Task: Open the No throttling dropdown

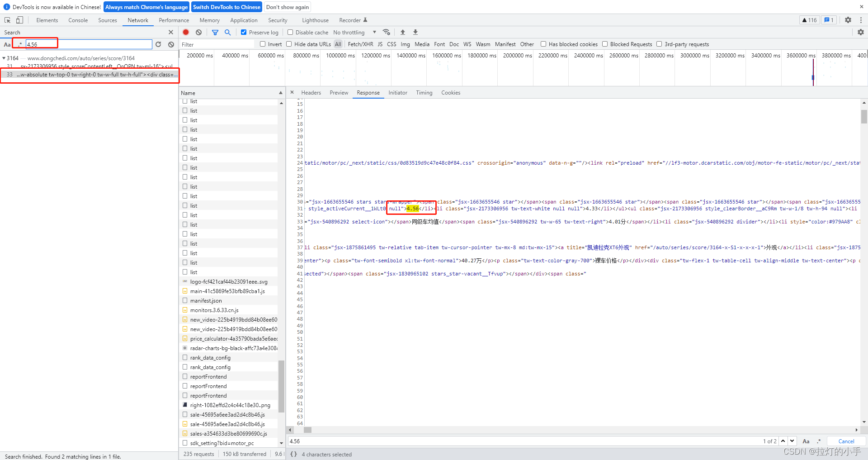Action: click(x=355, y=32)
